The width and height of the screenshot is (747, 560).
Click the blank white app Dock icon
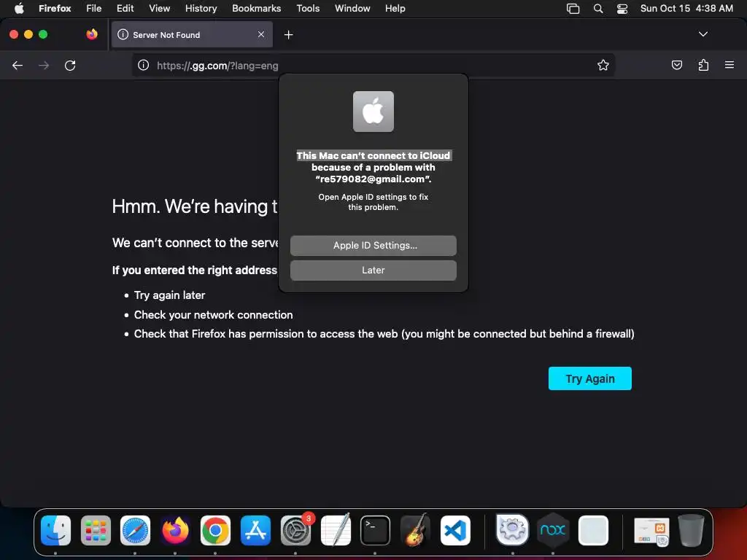pyautogui.click(x=593, y=531)
